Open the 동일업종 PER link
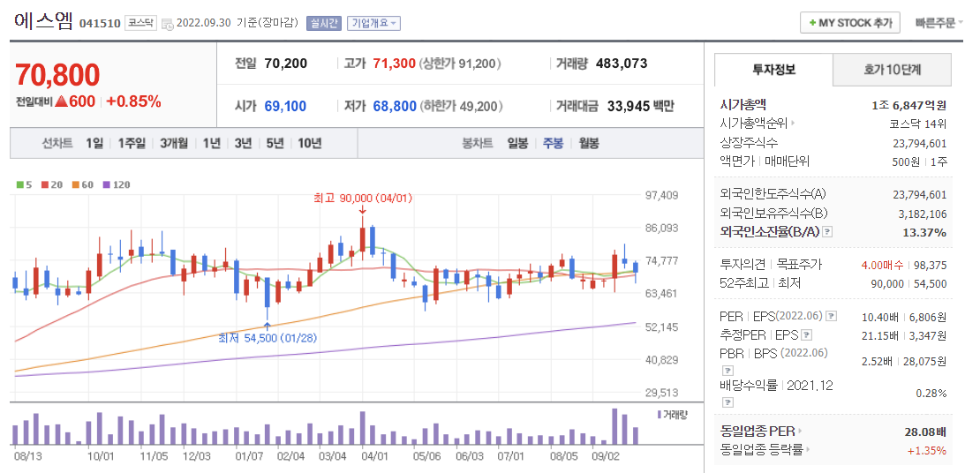 click(758, 432)
